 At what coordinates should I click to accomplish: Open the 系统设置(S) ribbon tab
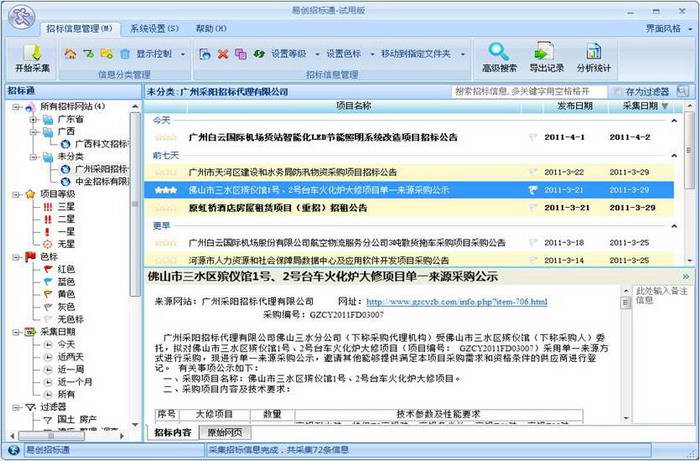coord(154,29)
